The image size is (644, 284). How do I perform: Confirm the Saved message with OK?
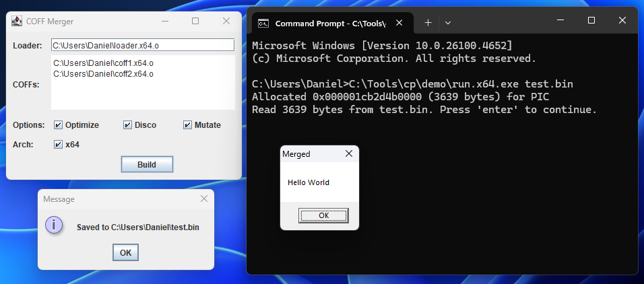[x=125, y=252]
